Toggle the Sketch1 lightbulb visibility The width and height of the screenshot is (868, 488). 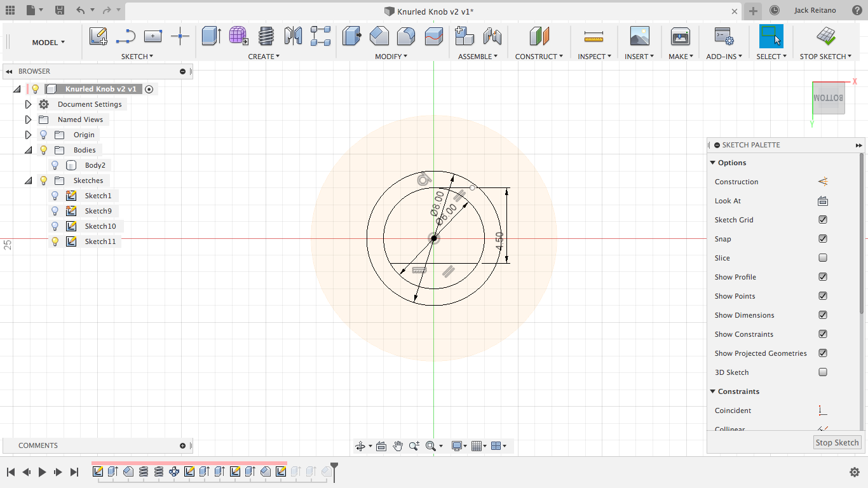click(55, 196)
